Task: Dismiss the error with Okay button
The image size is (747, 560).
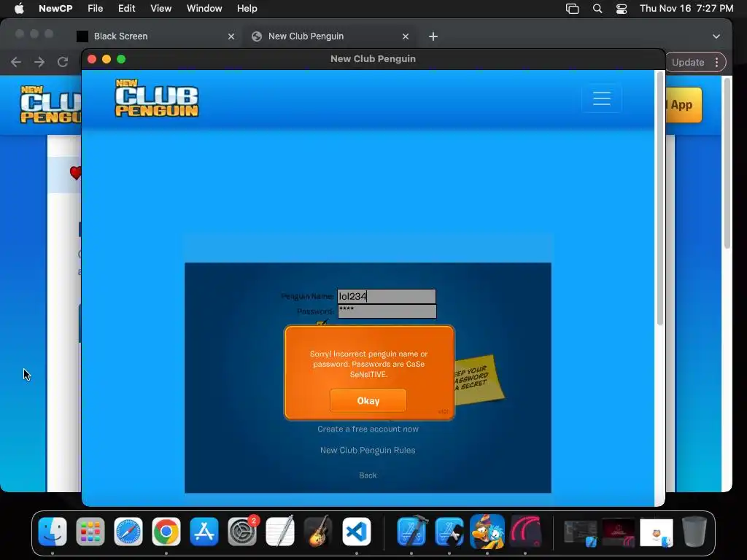Action: click(368, 401)
